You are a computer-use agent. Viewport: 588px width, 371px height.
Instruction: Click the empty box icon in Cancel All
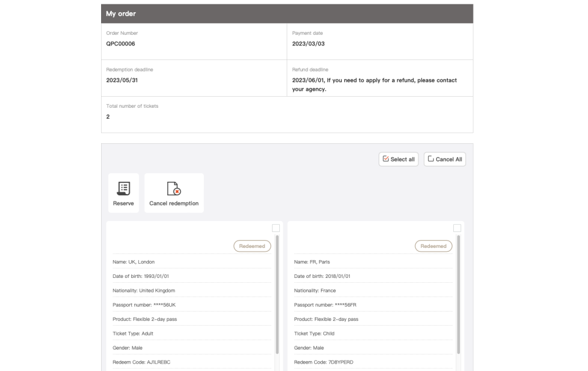pyautogui.click(x=431, y=159)
